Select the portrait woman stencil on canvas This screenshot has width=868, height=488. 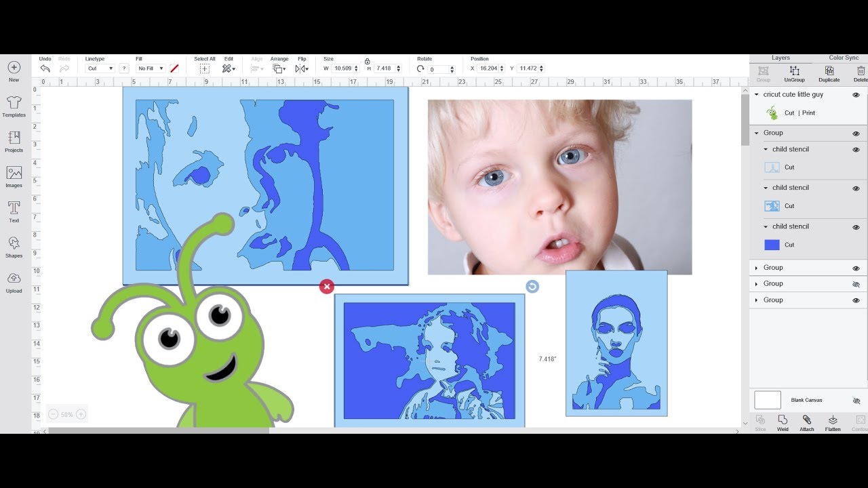(616, 343)
